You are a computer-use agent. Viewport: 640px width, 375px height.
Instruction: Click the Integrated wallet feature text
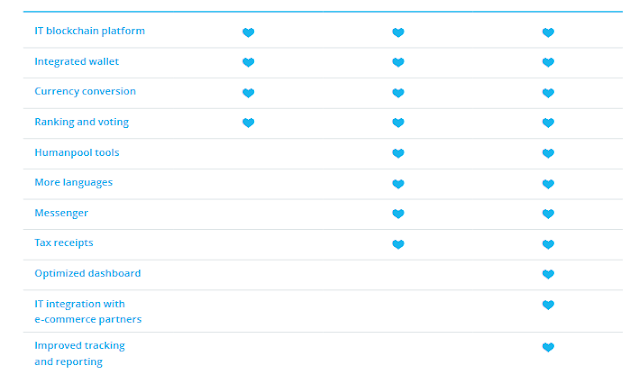pyautogui.click(x=76, y=62)
